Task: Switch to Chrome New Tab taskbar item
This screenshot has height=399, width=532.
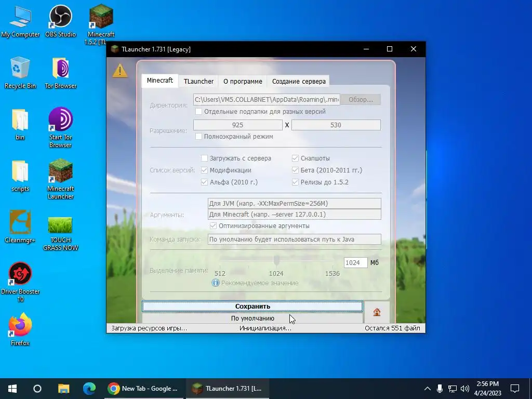Action: point(143,389)
